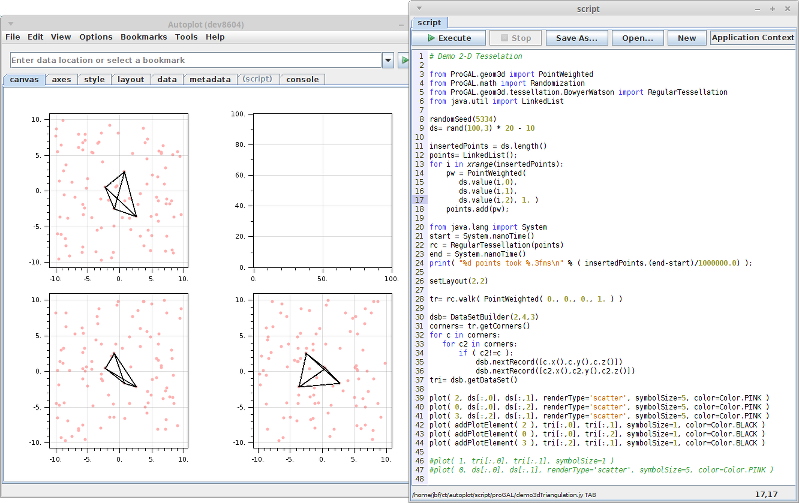Open the Help menu
The width and height of the screenshot is (799, 503).
pyautogui.click(x=215, y=37)
